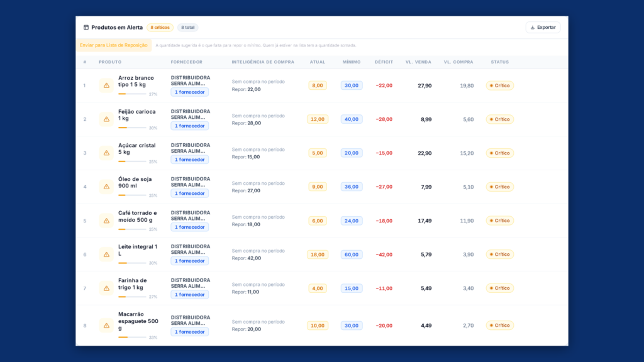
Task: Click the 8 críticos filter badge
Action: click(x=160, y=28)
